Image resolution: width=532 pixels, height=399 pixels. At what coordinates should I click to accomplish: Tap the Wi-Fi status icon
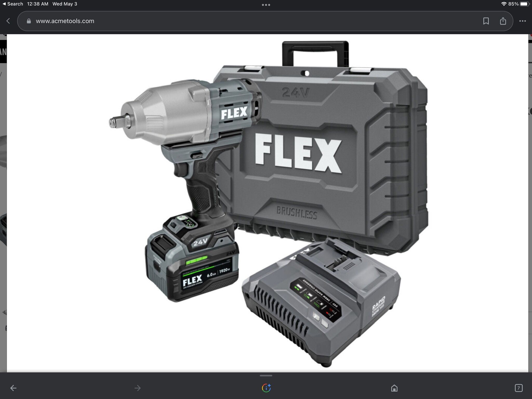[504, 4]
